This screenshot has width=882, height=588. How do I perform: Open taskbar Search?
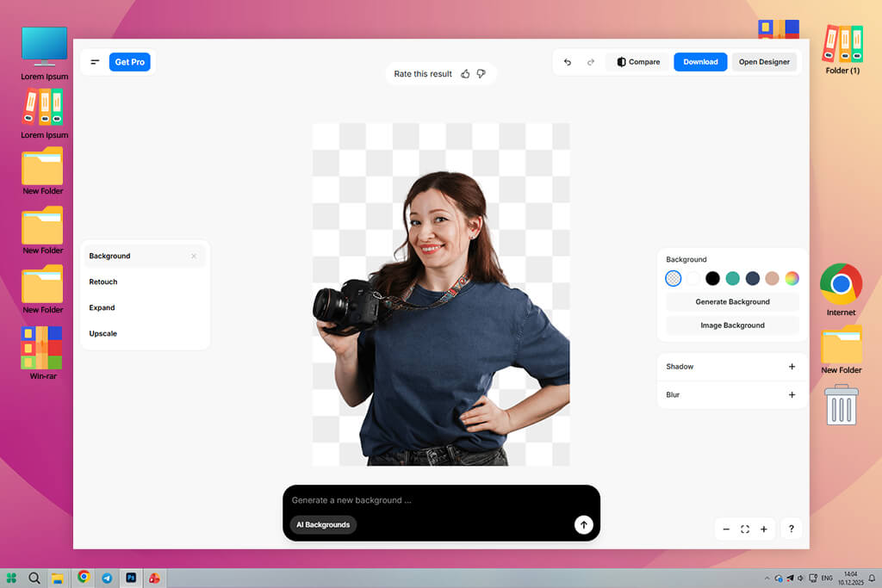pyautogui.click(x=34, y=578)
